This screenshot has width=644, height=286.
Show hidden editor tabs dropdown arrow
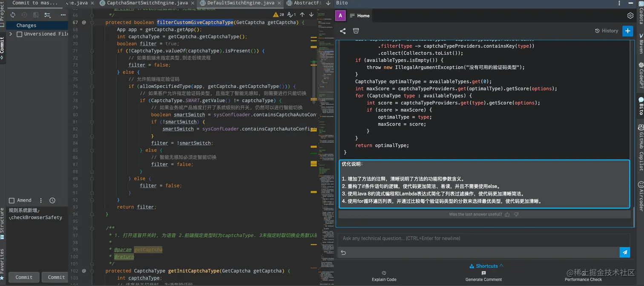click(328, 3)
